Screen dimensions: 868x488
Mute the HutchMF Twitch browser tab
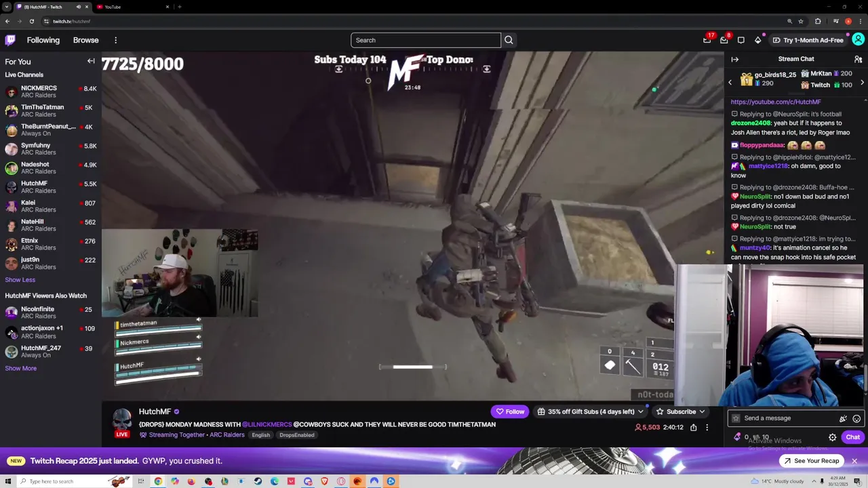[78, 7]
